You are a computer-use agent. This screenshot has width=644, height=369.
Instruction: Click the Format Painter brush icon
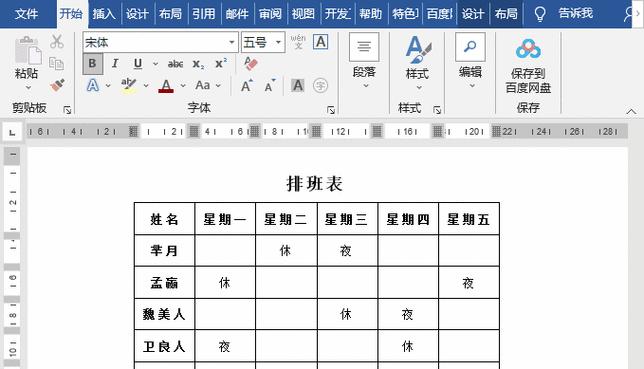point(57,85)
